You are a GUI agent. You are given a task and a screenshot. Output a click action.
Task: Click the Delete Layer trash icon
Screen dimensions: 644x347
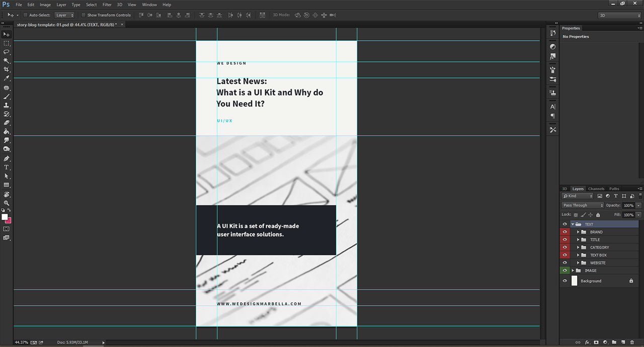click(631, 341)
